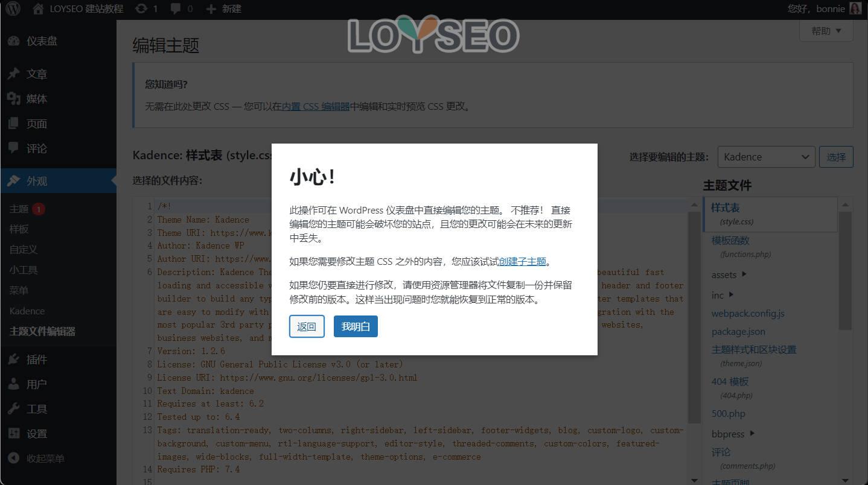Open bonnie's user avatar
This screenshot has width=868, height=485.
click(855, 8)
